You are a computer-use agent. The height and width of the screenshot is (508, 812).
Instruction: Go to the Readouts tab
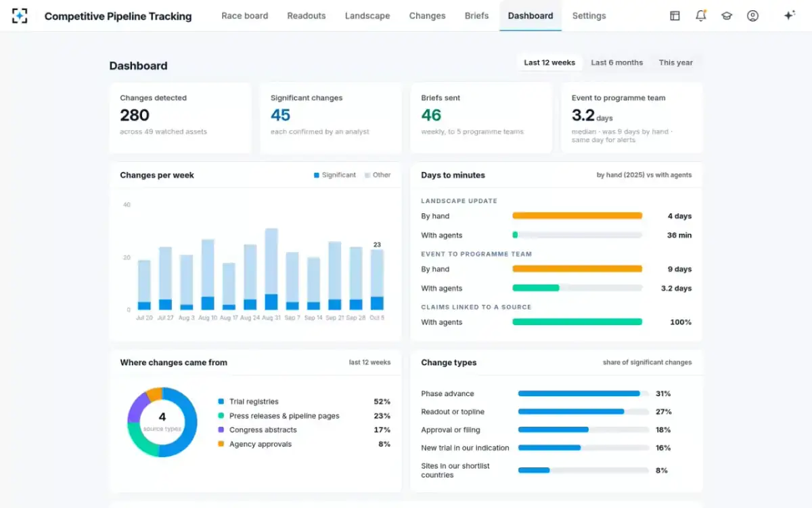pyautogui.click(x=307, y=16)
